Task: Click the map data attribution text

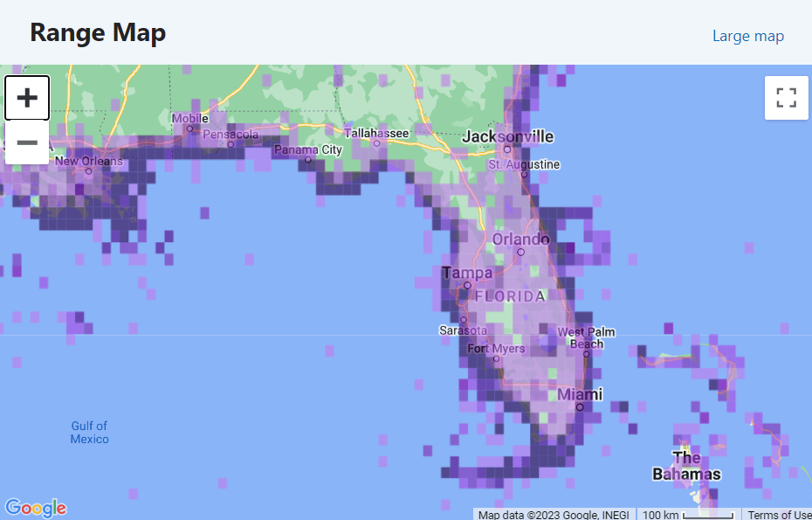Action: 554,515
